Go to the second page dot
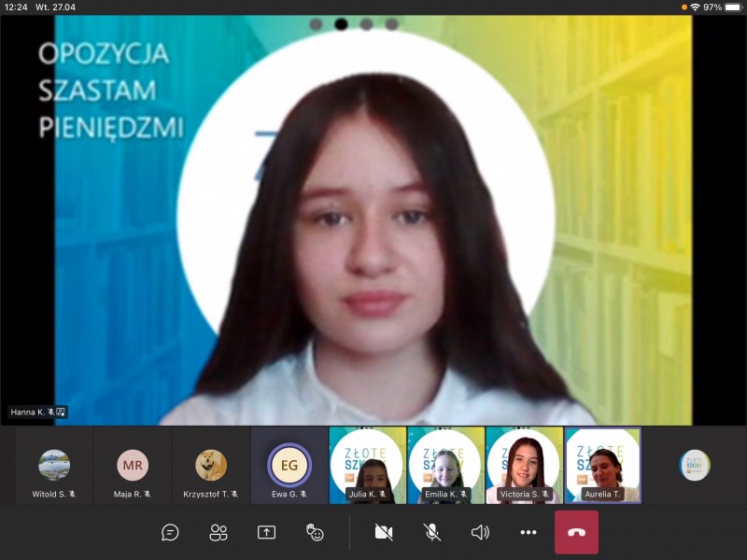Screen dimensions: 747x560 click(341, 24)
